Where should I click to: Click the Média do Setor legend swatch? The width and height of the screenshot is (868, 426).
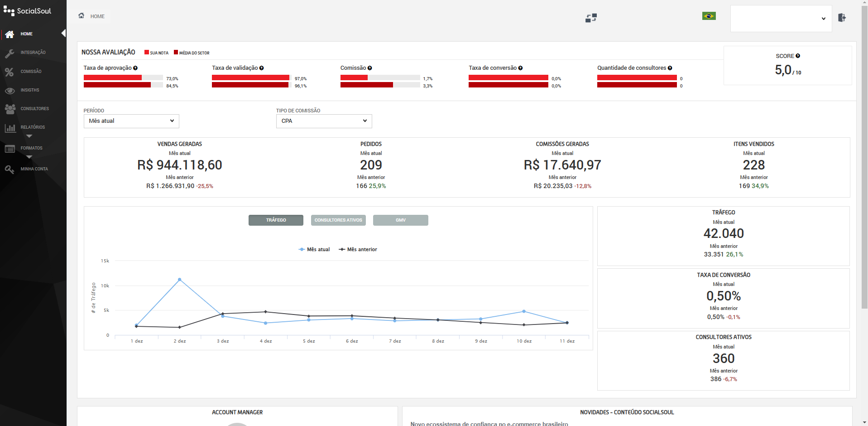176,52
